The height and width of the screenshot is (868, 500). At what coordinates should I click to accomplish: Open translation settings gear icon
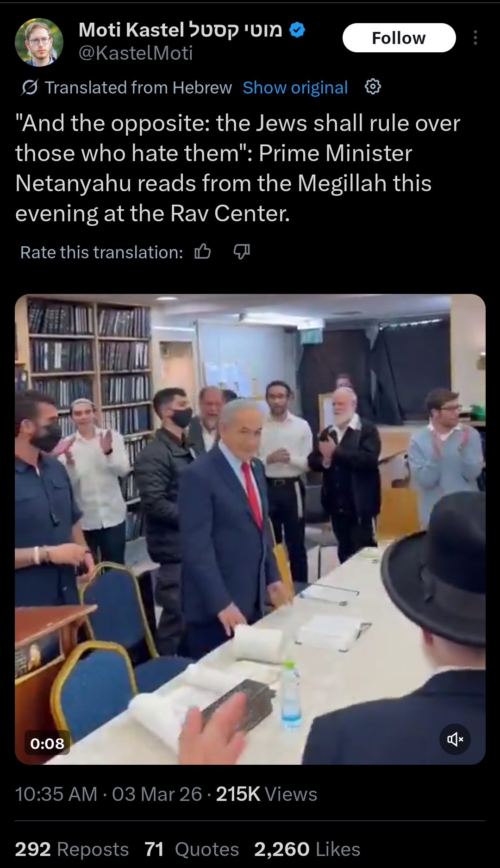[373, 87]
